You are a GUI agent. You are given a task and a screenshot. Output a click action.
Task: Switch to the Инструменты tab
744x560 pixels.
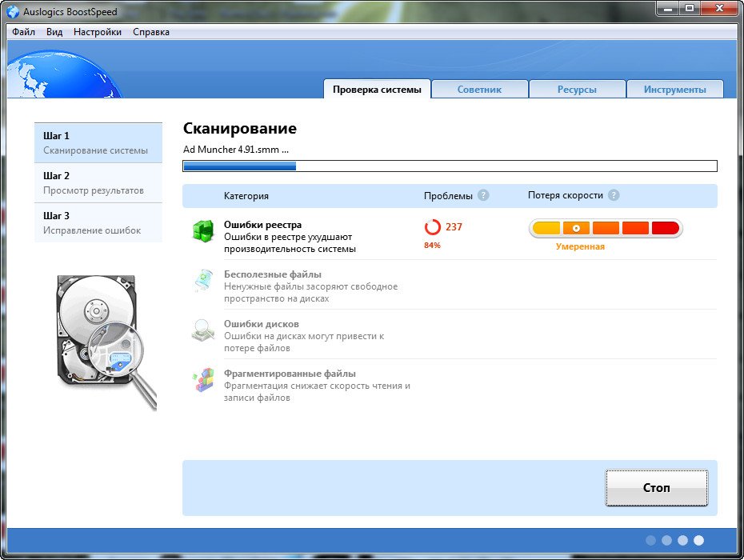(x=674, y=90)
